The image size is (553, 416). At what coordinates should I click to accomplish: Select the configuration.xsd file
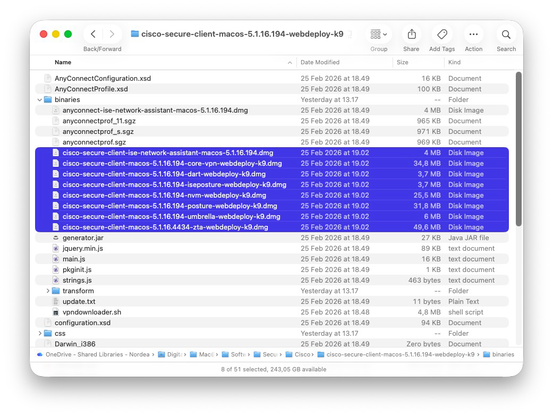click(272, 323)
